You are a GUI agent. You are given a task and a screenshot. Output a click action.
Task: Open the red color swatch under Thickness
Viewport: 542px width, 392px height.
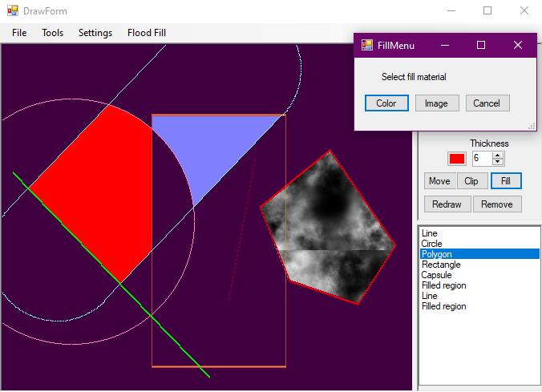click(457, 159)
